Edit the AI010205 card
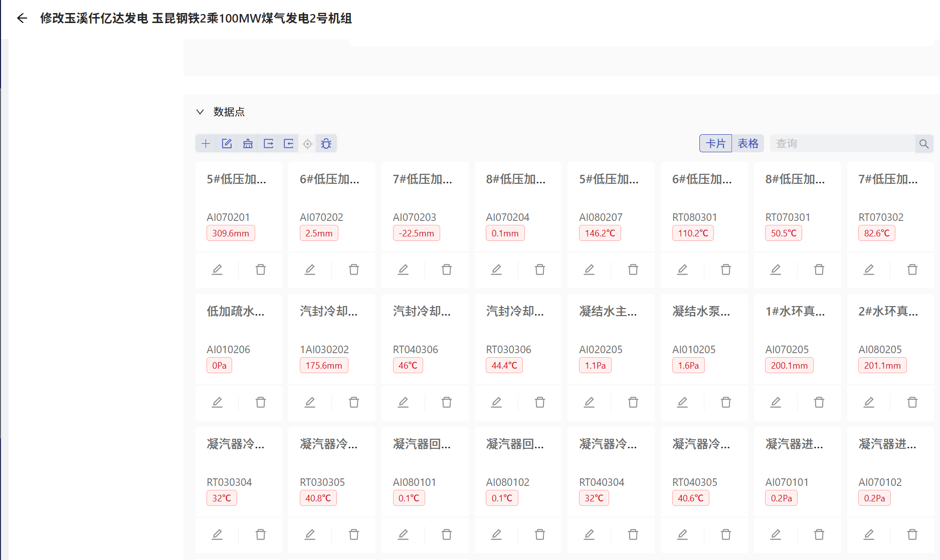The width and height of the screenshot is (940, 560). tap(682, 402)
